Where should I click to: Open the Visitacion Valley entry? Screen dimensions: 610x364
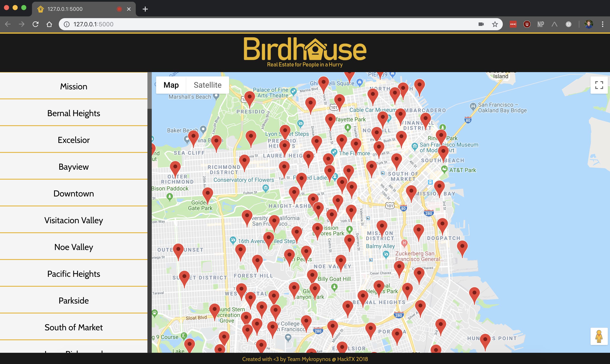pos(74,220)
